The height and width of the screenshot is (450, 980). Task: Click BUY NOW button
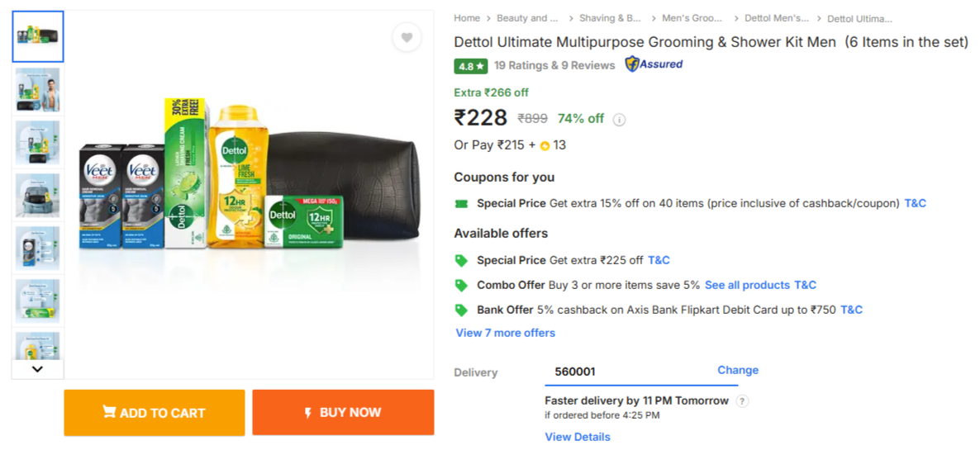343,413
